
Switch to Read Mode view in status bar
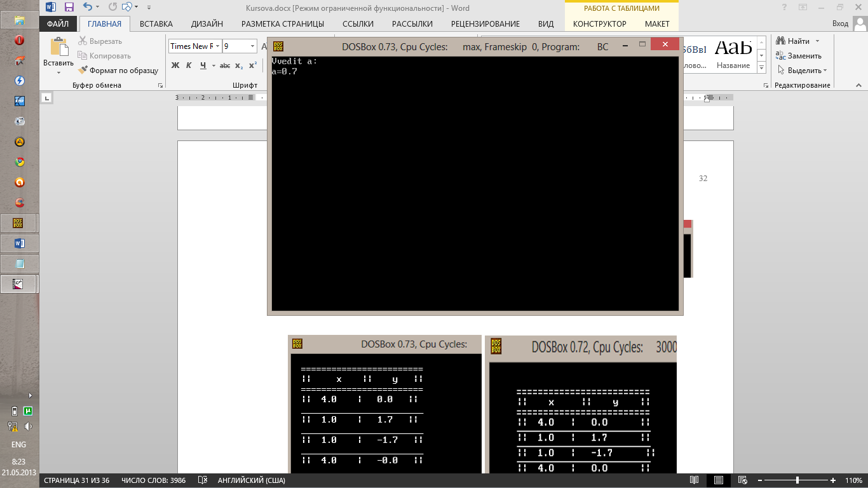[695, 480]
